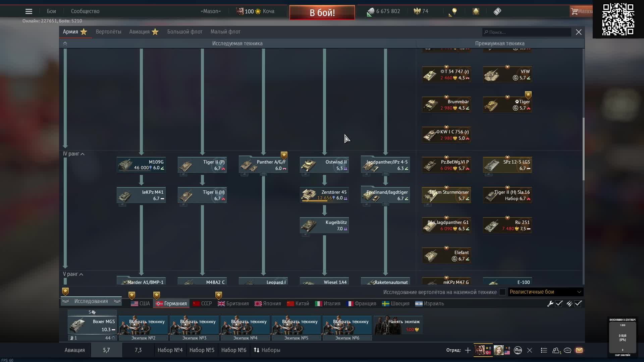Select the Elefant premium vehicle
644x362 pixels.
(x=446, y=256)
